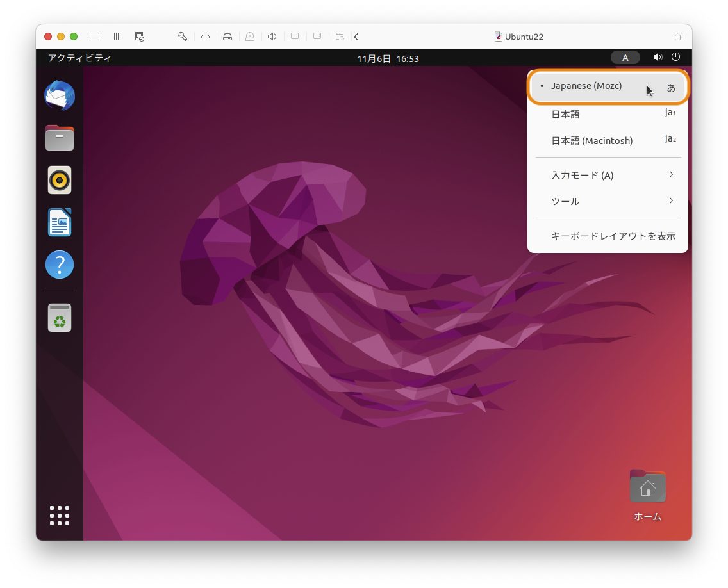The height and width of the screenshot is (588, 728).
Task: Click the power icon in the top bar
Action: tap(676, 57)
